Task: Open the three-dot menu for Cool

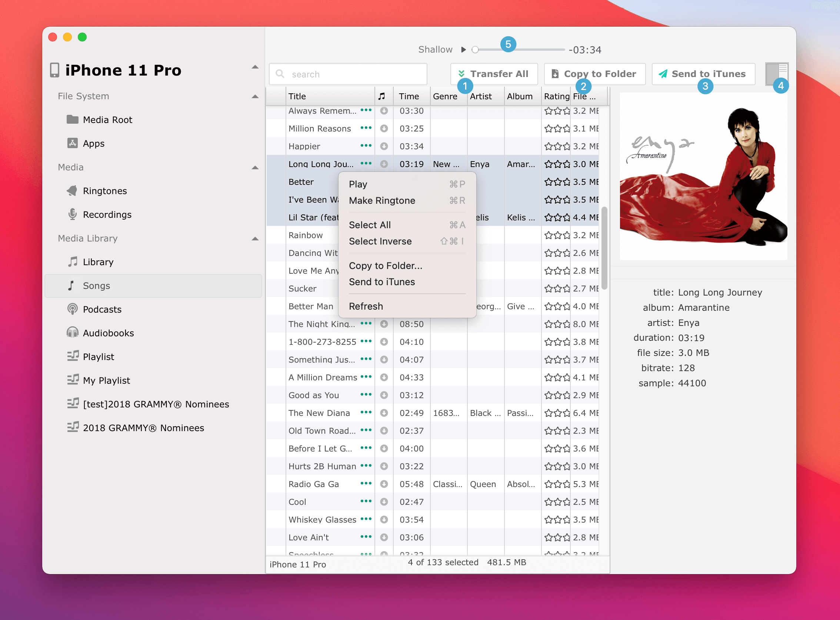Action: pos(366,501)
